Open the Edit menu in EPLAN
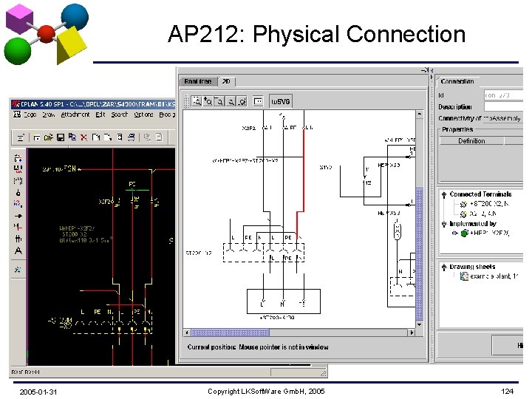The width and height of the screenshot is (532, 399). (100, 115)
